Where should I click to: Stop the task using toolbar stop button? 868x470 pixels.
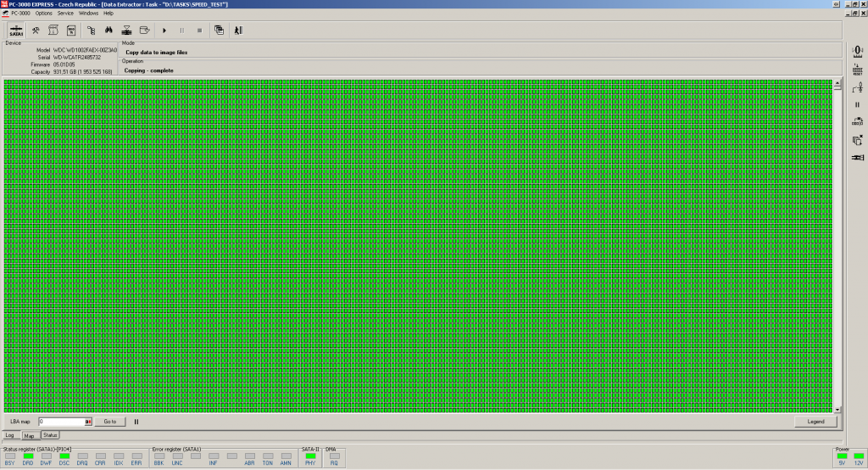[199, 31]
